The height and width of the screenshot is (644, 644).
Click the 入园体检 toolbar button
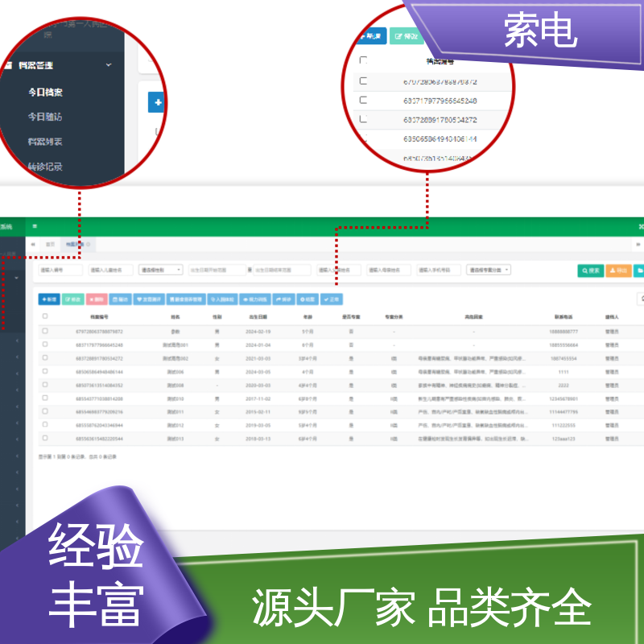(x=222, y=299)
